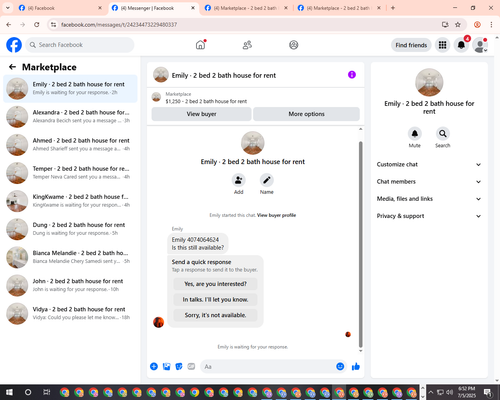Expand Chat members section
Viewport: 500px width, 400px height.
429,182
